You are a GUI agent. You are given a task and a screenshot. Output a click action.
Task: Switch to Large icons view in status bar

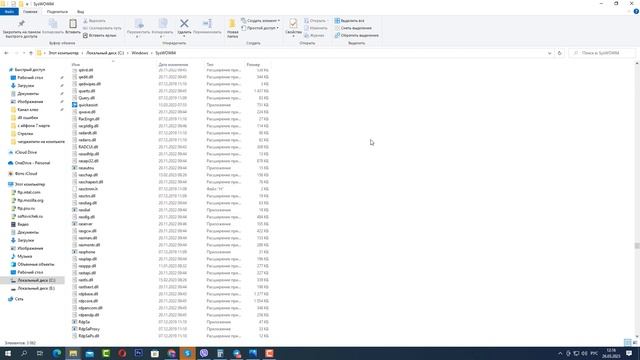click(x=636, y=342)
